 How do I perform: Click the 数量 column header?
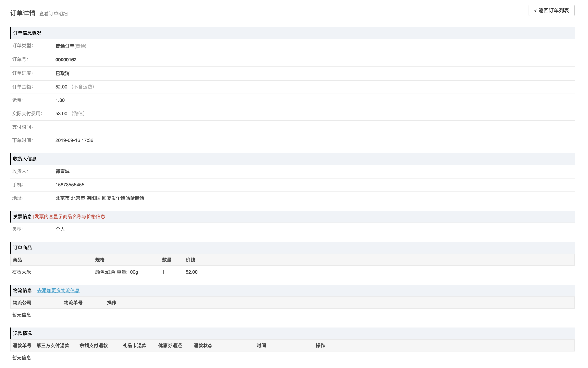167,260
